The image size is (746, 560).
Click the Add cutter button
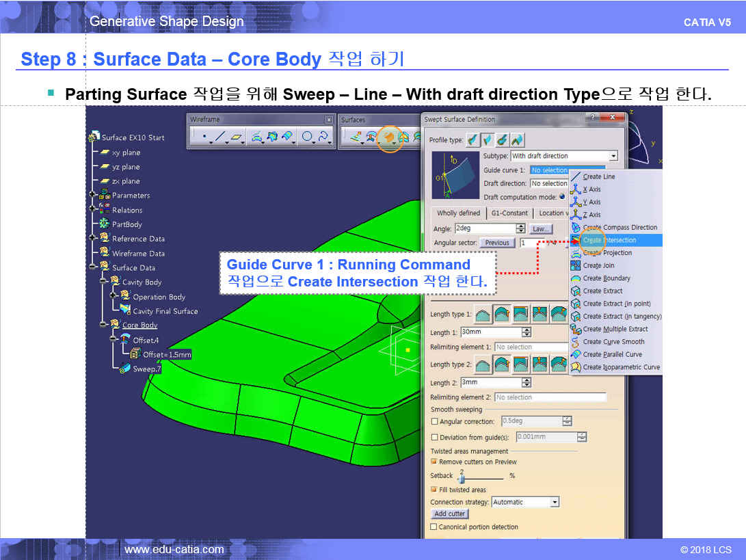[x=449, y=514]
